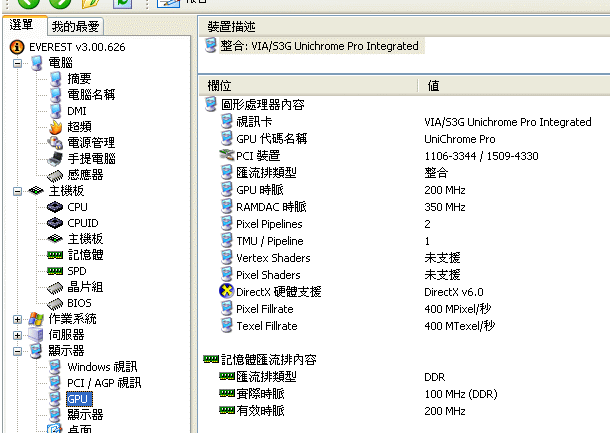Select the UniChrome Pro code name value

click(x=459, y=139)
